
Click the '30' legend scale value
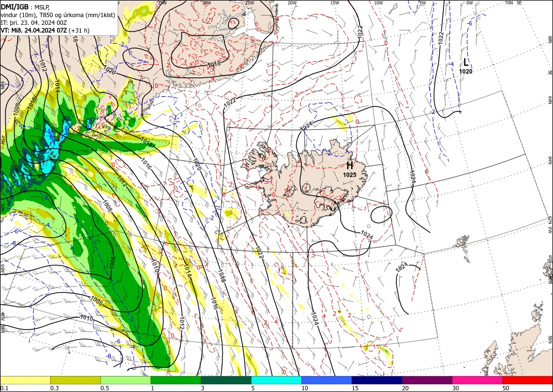456,388
